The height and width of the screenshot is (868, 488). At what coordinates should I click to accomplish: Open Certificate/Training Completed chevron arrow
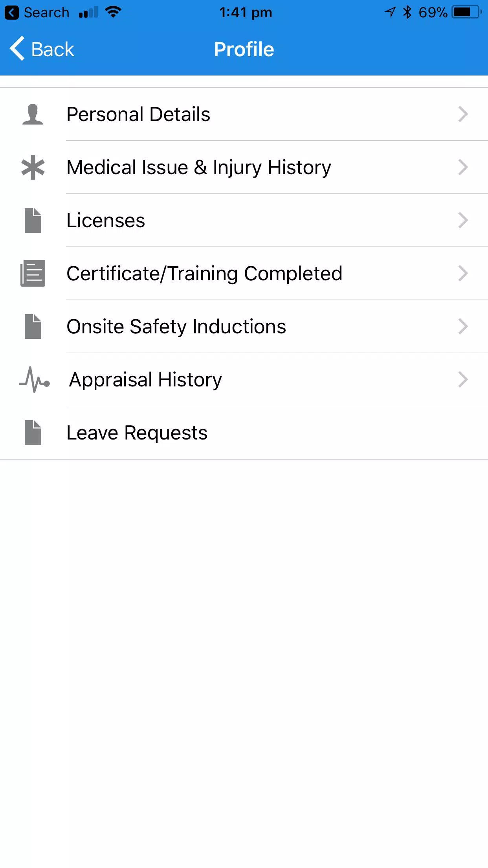[x=463, y=274]
